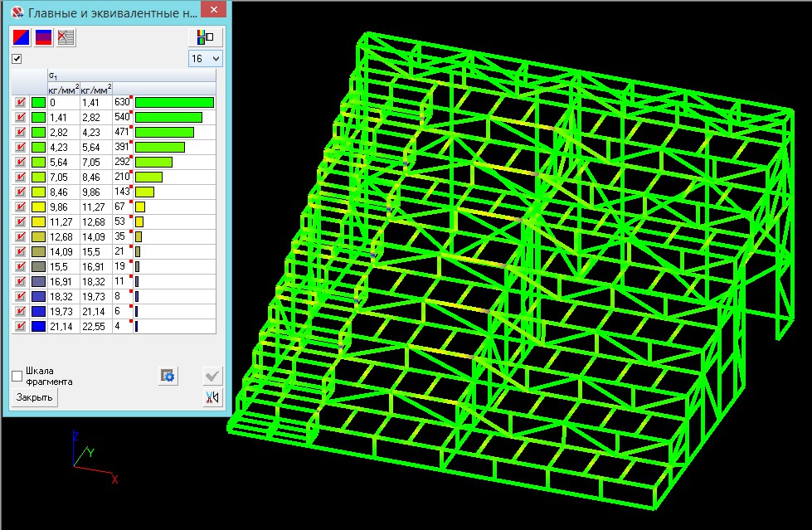The image size is (812, 530).
Task: Uncheck the row checkbox for range 0 – 1,41
Action: (20, 103)
